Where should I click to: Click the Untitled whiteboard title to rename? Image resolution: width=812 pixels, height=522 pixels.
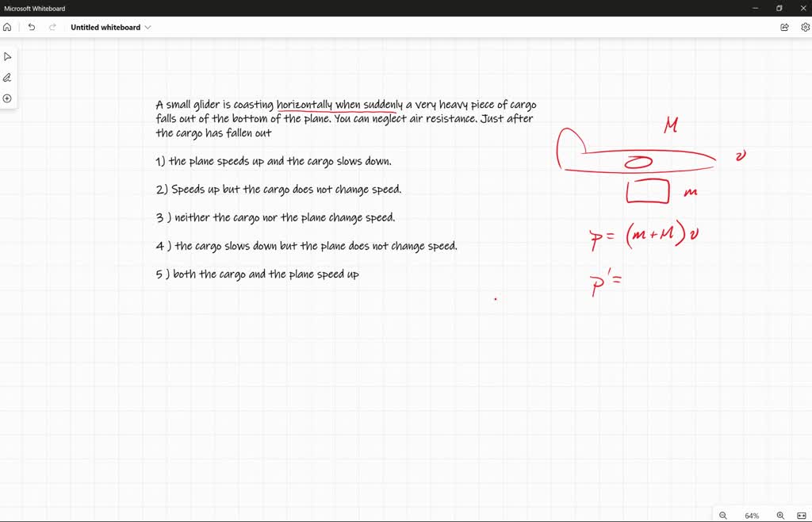[x=107, y=26]
